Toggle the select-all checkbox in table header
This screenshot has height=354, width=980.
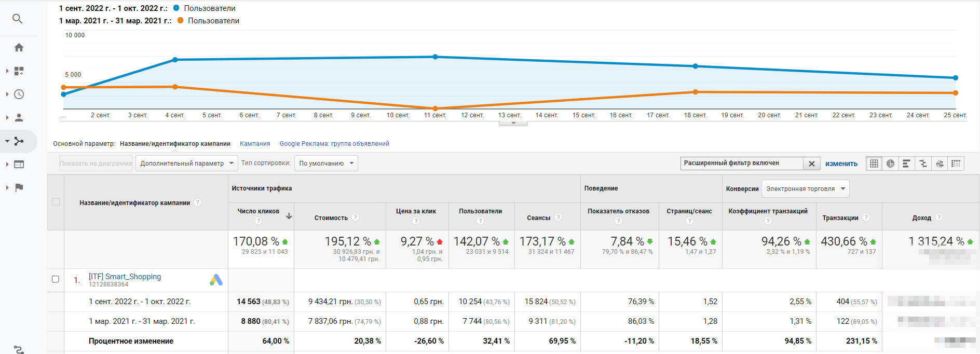click(x=56, y=202)
